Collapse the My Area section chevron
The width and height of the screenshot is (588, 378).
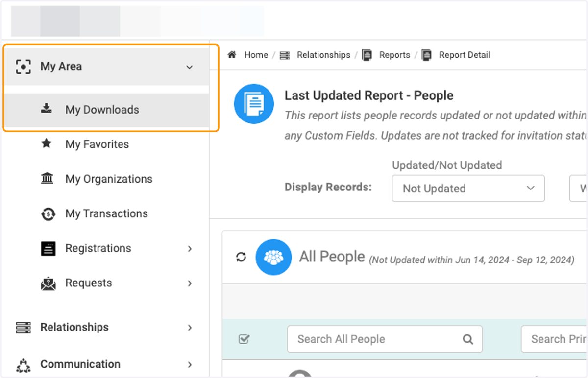point(190,67)
